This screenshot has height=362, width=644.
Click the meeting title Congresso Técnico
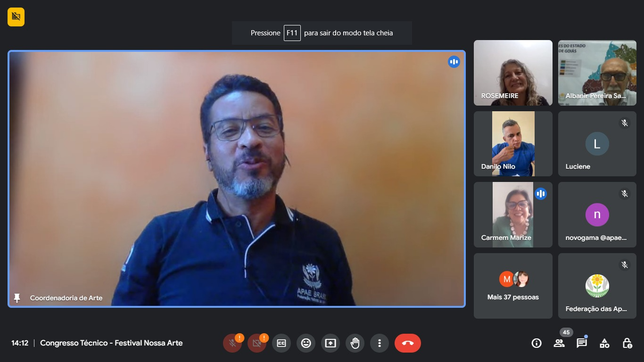click(111, 343)
